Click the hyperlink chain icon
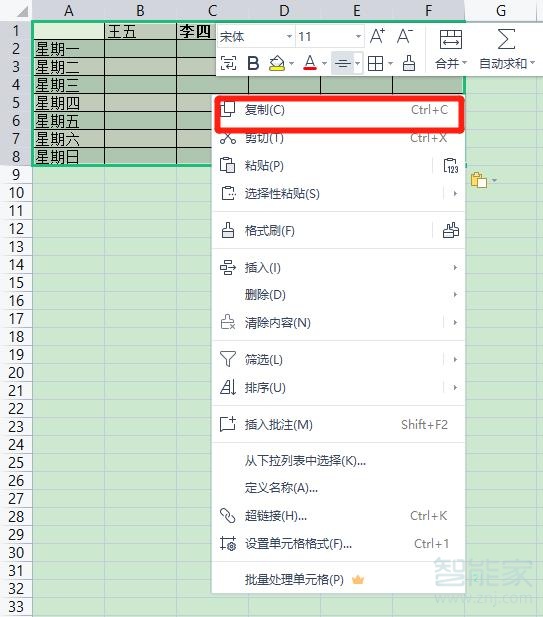This screenshot has height=617, width=543. pyautogui.click(x=228, y=515)
